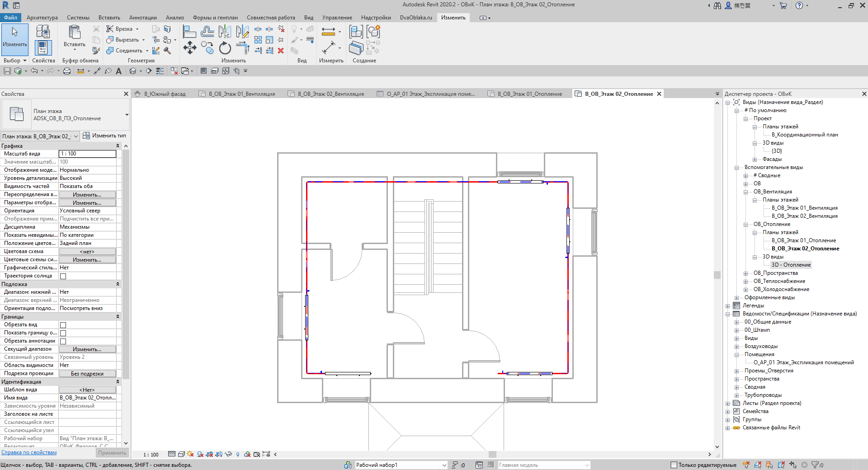Close the В_ОВ_Этаж 02_Отопление view tab
868x470 pixels.
click(x=659, y=94)
